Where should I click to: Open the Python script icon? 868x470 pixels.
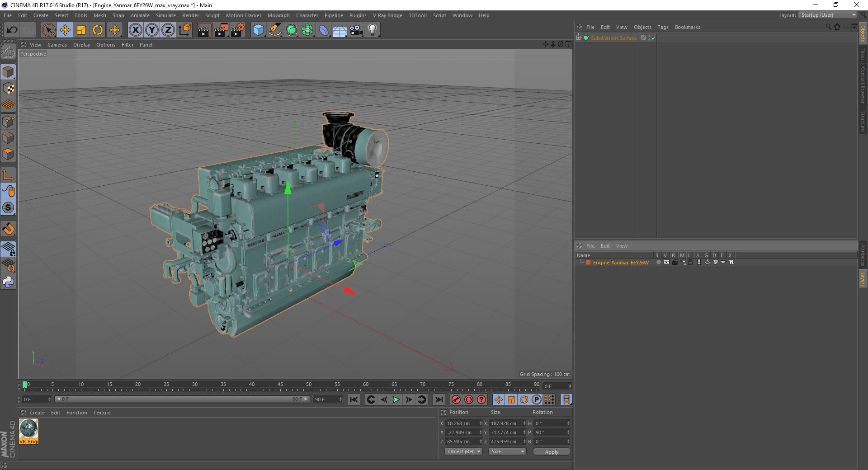(x=8, y=282)
